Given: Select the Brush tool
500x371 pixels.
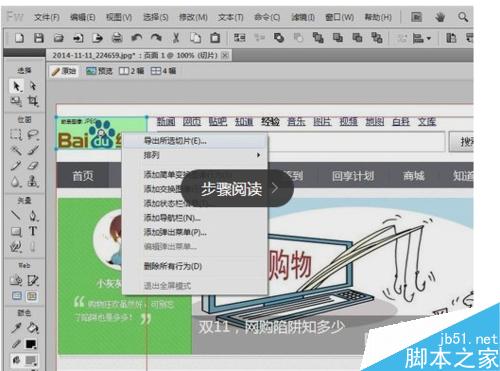Looking at the screenshot, I should pyautogui.click(x=33, y=150).
